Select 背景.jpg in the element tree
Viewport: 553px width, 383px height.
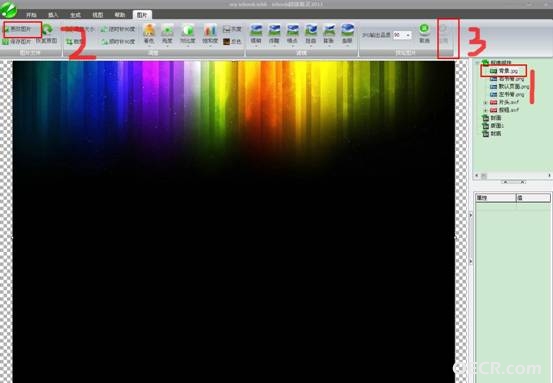coord(504,71)
